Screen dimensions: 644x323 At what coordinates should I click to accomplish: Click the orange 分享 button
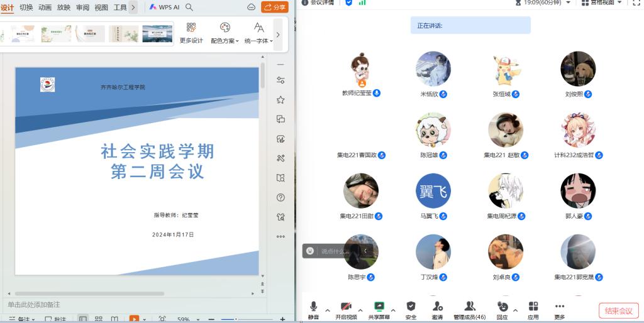click(275, 8)
